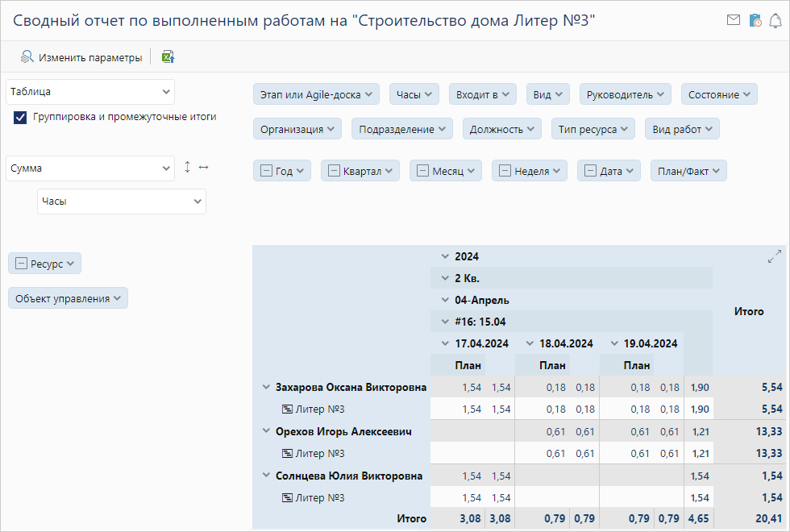Open the Этап или Agile-доска filter
Viewport: 790px width, 532px height.
click(316, 94)
